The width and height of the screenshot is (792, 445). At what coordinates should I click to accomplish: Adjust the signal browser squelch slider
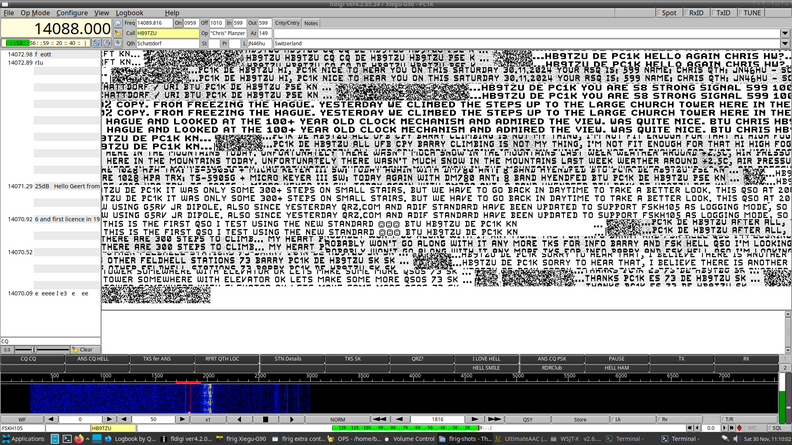(x=42, y=350)
